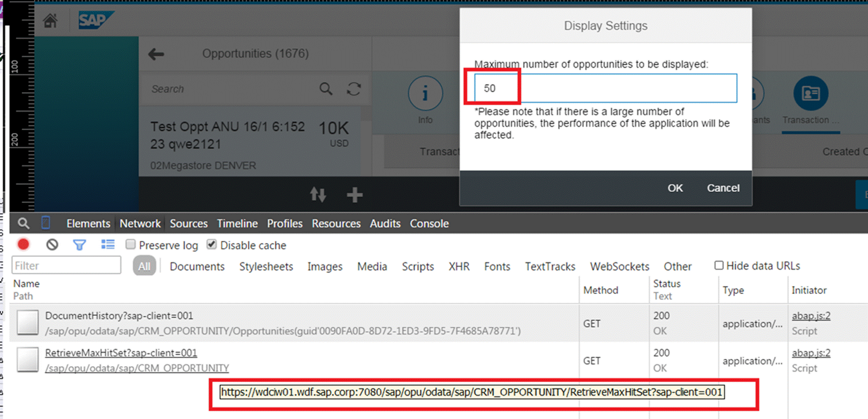
Task: Open the Info tab icon
Action: point(425,93)
